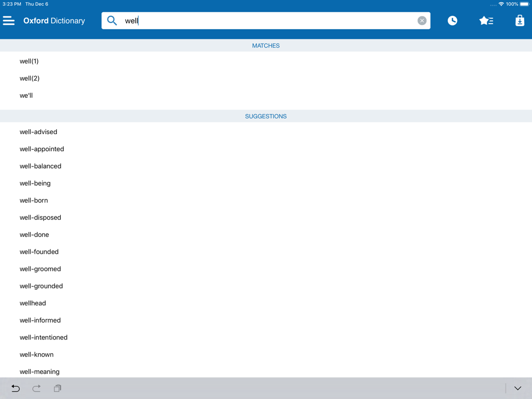This screenshot has height=399, width=532.
Task: Open the download shop bag icon
Action: pos(519,21)
